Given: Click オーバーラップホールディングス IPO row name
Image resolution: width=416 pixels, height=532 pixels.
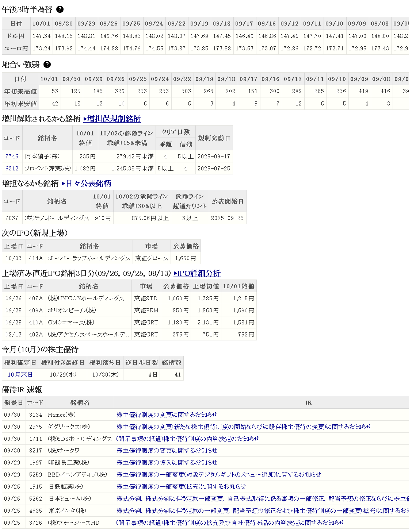Looking at the screenshot, I should coord(89,258).
